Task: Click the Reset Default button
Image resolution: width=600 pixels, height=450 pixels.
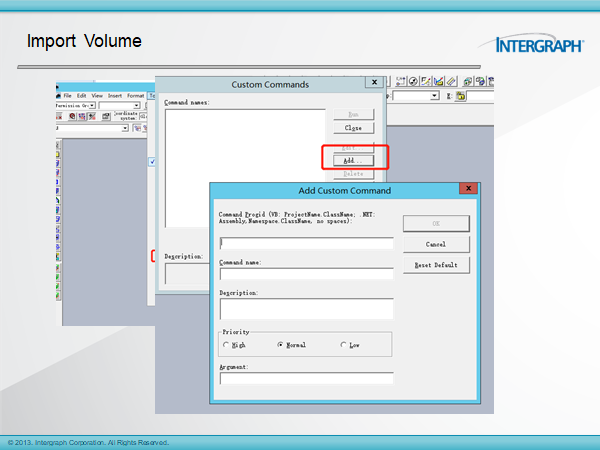Action: point(436,265)
